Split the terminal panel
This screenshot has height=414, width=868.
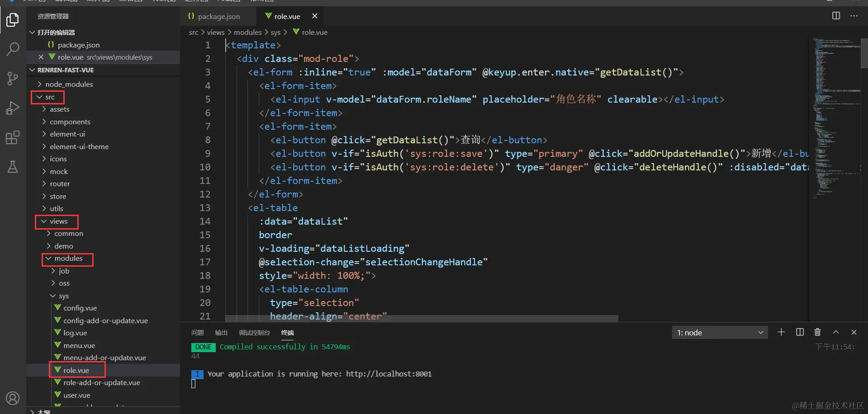click(800, 332)
